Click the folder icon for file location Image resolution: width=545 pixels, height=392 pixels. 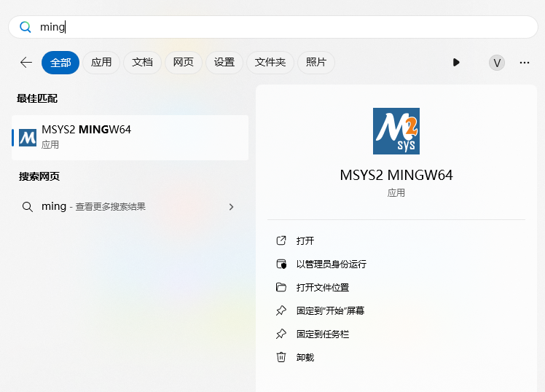281,287
